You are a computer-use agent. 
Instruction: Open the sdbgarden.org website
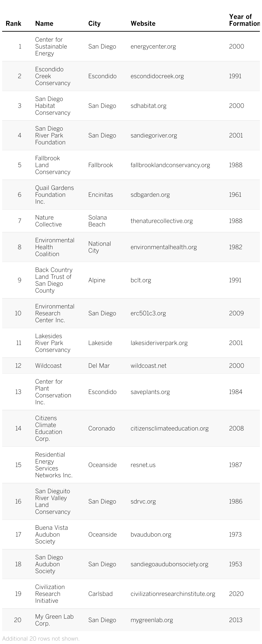point(150,195)
